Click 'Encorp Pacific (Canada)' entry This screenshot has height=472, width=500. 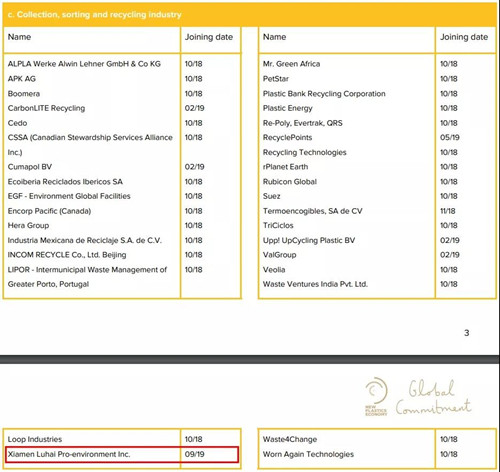click(x=49, y=211)
